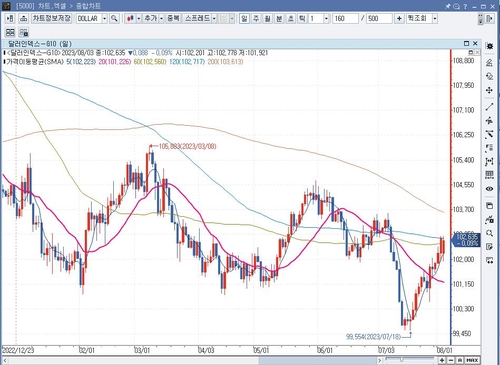500x365 pixels.
Task: Click the symbol search magnifier button
Action: point(114,18)
